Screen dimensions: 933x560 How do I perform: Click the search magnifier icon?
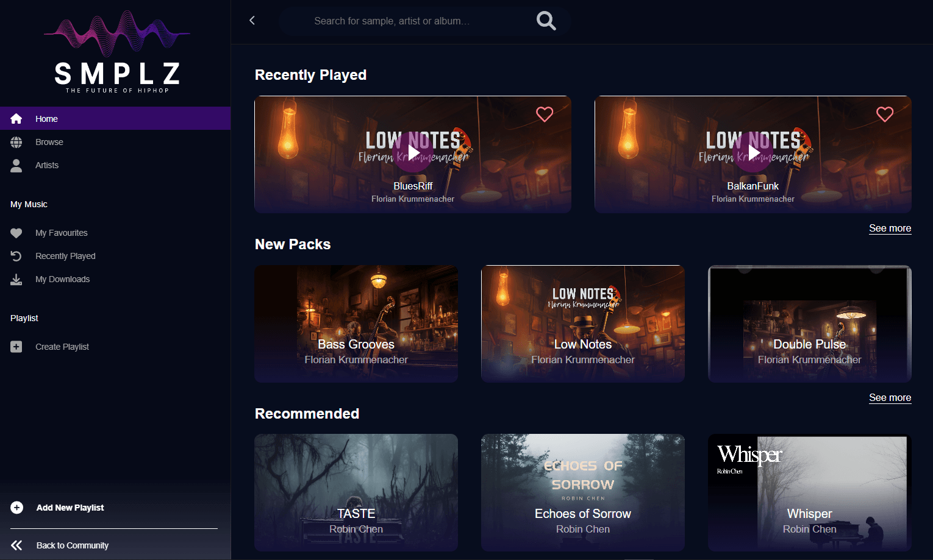(546, 20)
